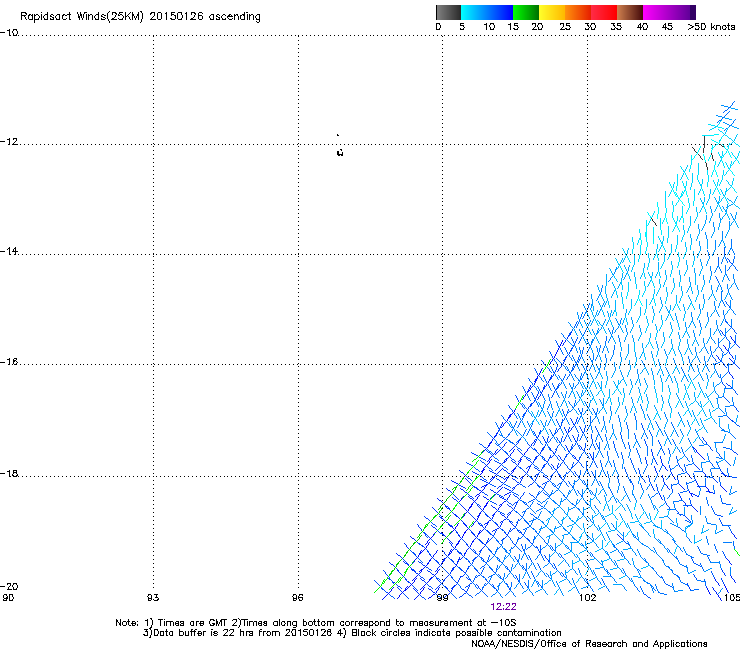Click the '105' longitude axis label
The height and width of the screenshot is (650, 740).
click(x=732, y=598)
